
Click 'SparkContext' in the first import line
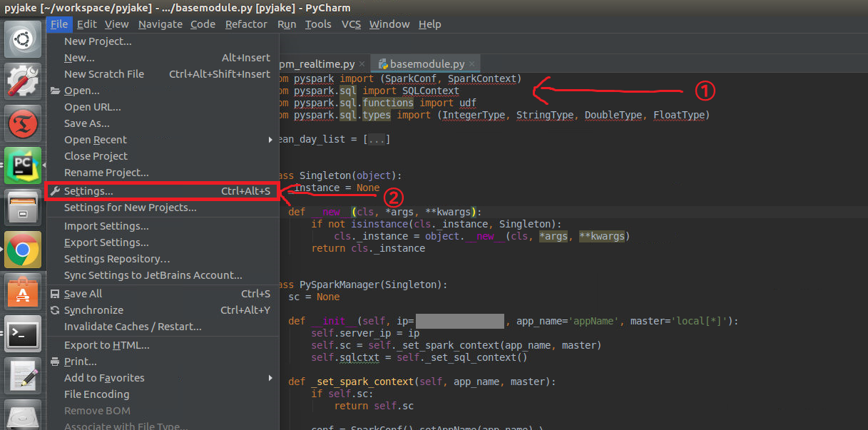482,78
